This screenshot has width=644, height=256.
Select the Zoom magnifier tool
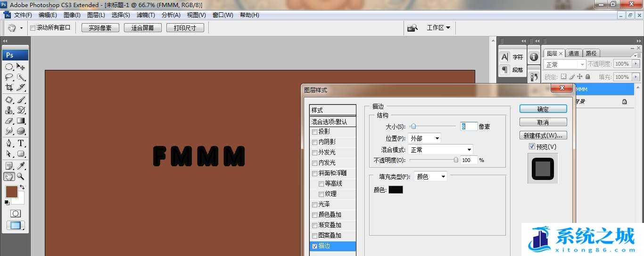(x=21, y=176)
